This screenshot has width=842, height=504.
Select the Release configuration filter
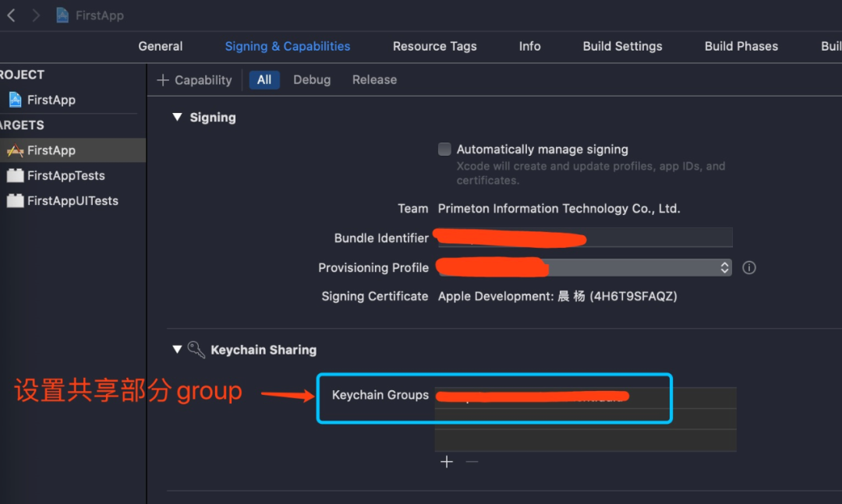coord(374,80)
